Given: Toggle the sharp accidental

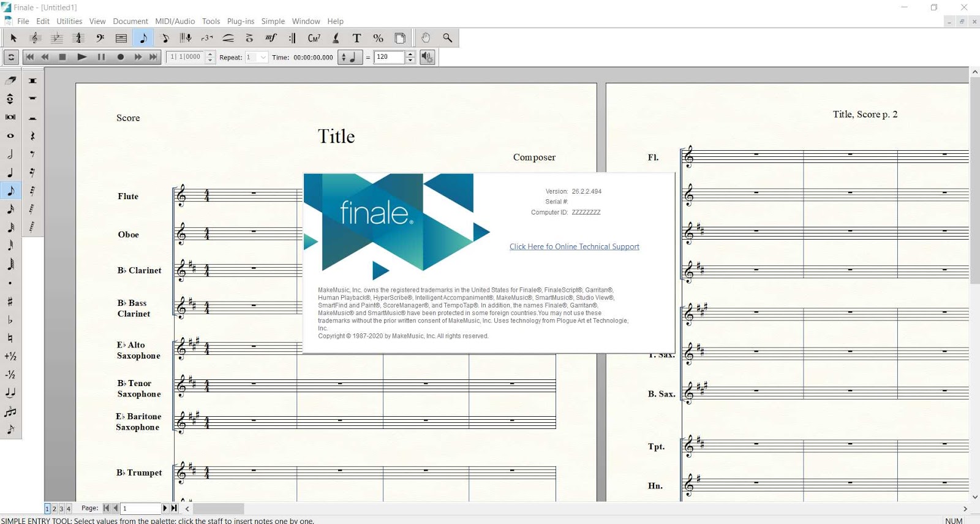Looking at the screenshot, I should click(x=10, y=302).
